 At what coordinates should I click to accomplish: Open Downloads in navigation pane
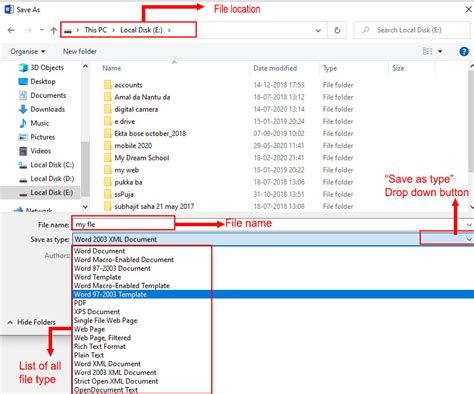(42, 109)
